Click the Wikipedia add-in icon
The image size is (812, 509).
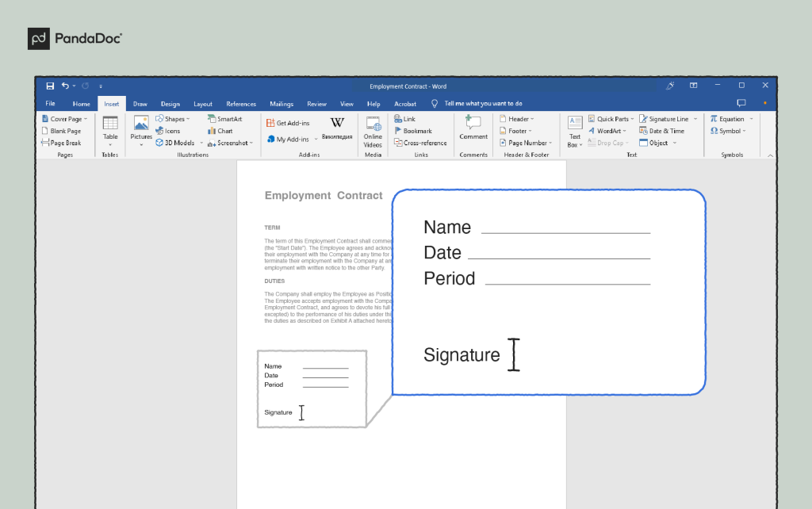(337, 123)
